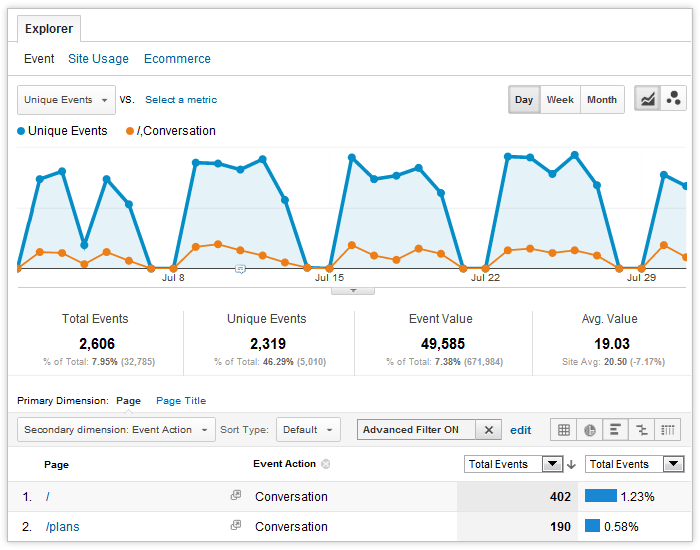
Task: Open row options icon for /plans
Action: point(236,526)
